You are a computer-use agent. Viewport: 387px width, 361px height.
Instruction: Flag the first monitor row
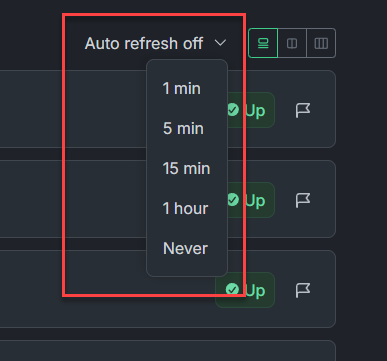point(303,110)
